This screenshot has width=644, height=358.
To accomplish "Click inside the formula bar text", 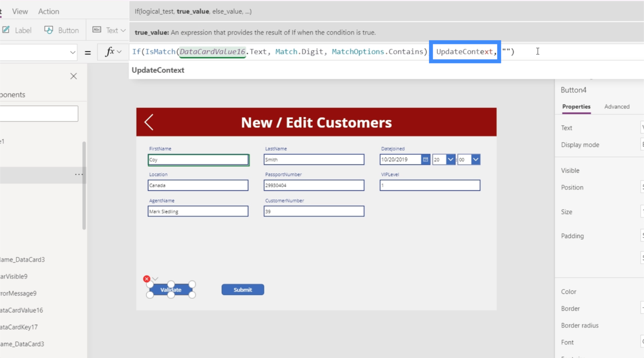I will 323,52.
